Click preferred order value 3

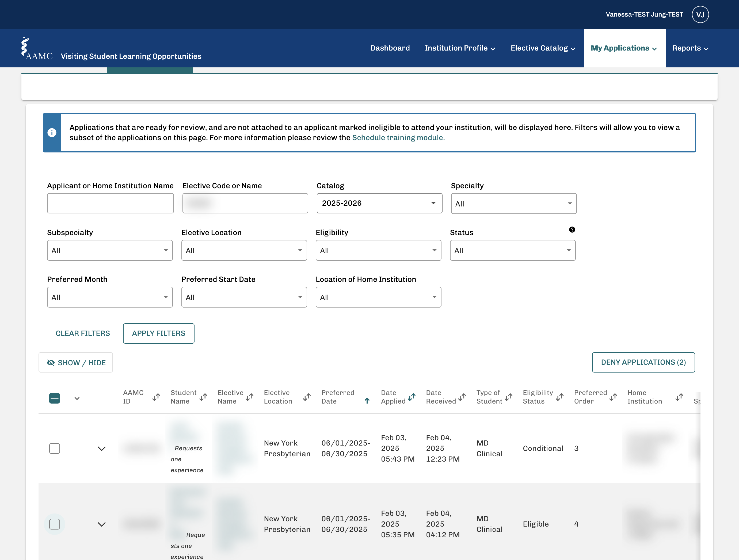click(576, 448)
